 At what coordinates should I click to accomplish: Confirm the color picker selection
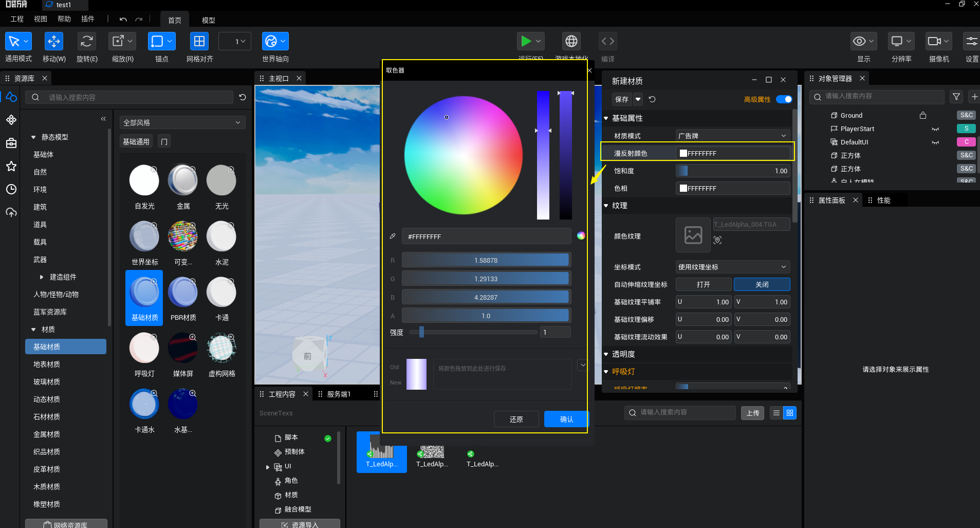tap(566, 419)
